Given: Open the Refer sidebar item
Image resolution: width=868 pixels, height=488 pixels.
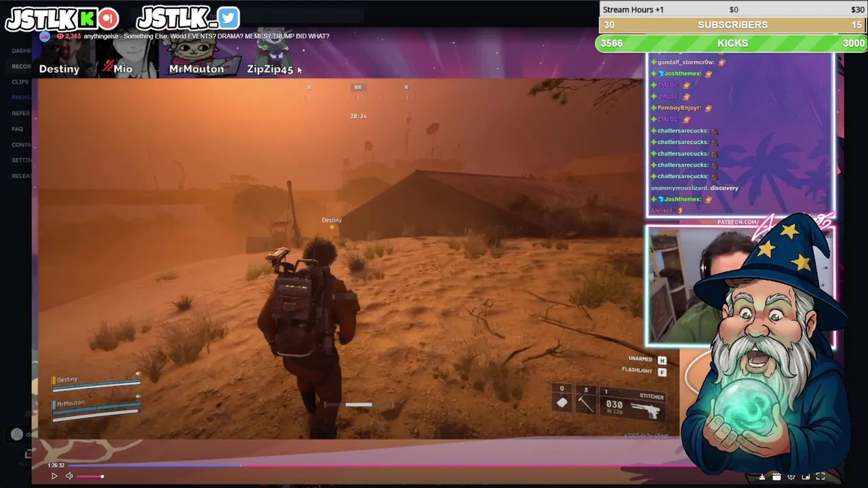Looking at the screenshot, I should pos(20,113).
